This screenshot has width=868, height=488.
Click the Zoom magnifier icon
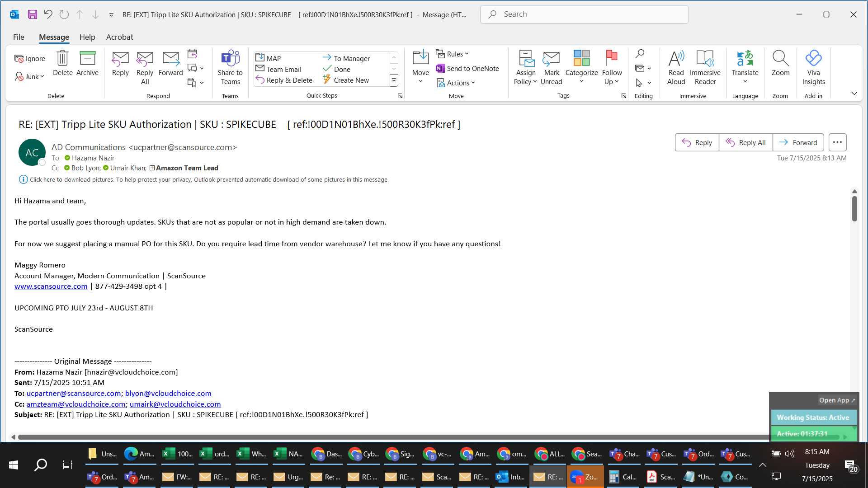pos(780,63)
